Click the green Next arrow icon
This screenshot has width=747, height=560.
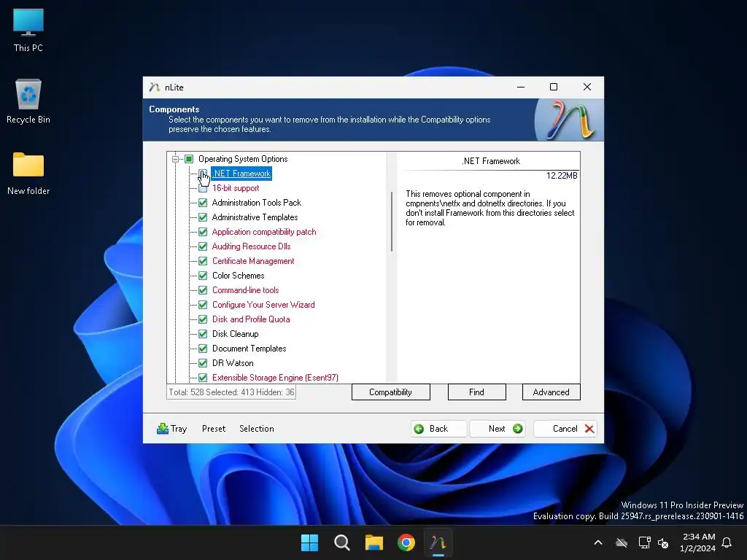[517, 429]
